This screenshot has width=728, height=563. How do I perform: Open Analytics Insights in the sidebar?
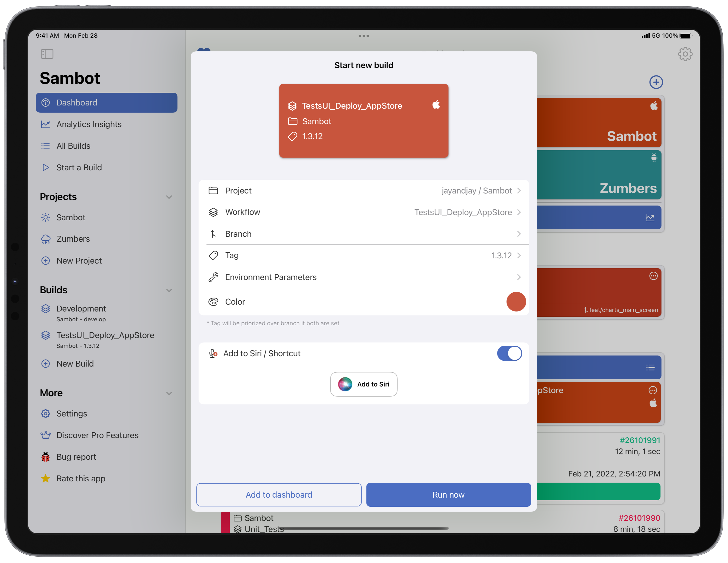[x=106, y=124]
